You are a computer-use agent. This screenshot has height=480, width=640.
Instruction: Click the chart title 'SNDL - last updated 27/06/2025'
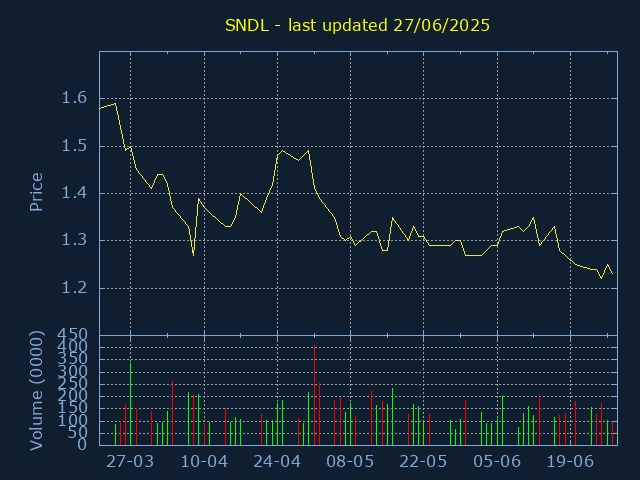tap(357, 25)
